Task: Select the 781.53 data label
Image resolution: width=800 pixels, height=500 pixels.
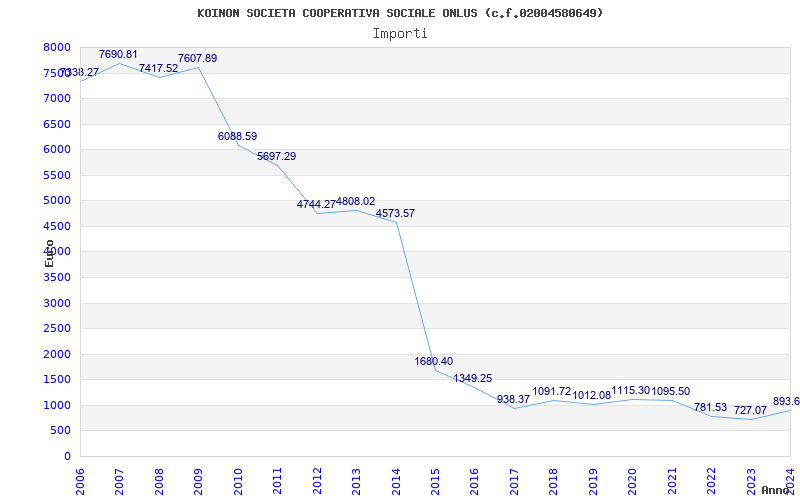Action: tap(710, 408)
